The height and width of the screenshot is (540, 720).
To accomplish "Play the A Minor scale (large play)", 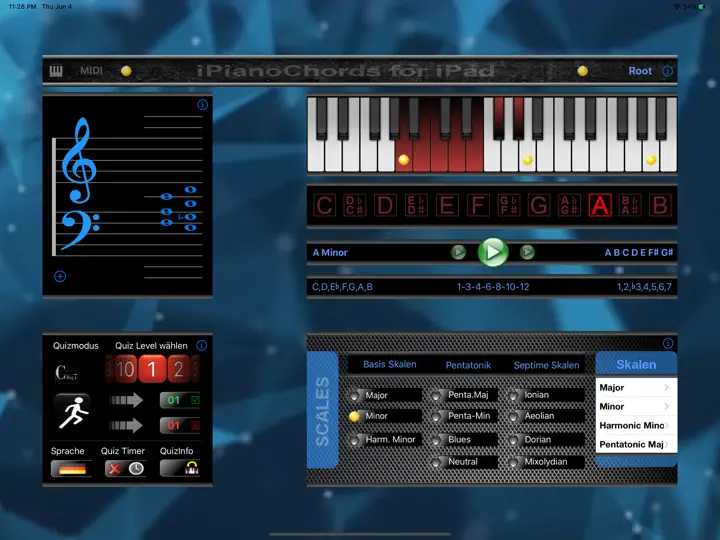I will tap(493, 252).
